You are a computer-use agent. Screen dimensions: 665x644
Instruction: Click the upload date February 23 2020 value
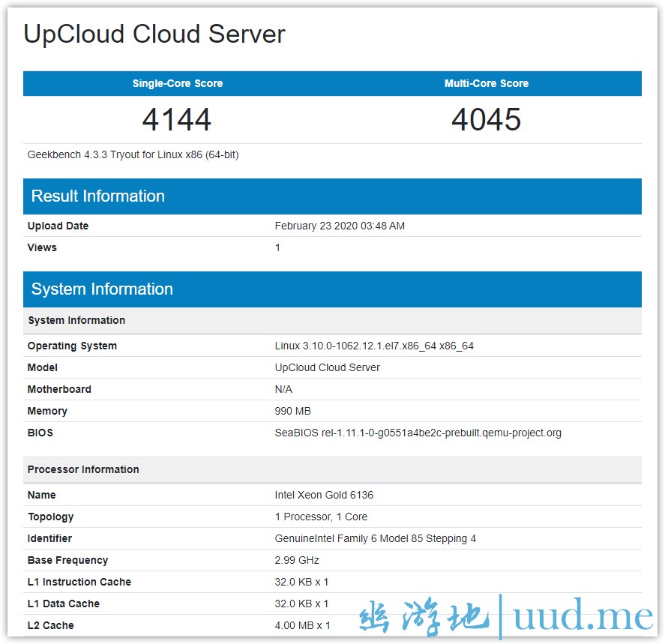(340, 226)
